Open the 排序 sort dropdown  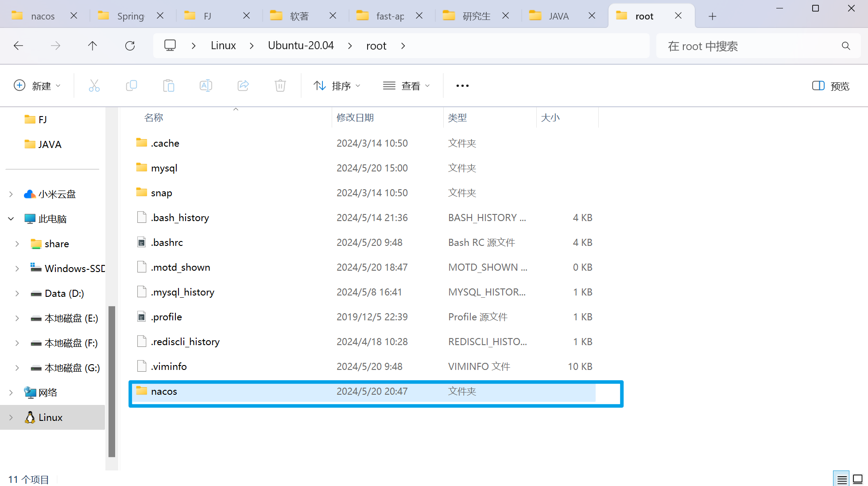pos(337,86)
